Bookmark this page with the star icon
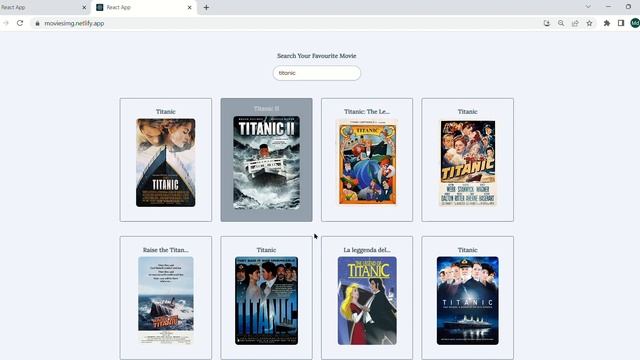The height and width of the screenshot is (360, 640). 589,23
